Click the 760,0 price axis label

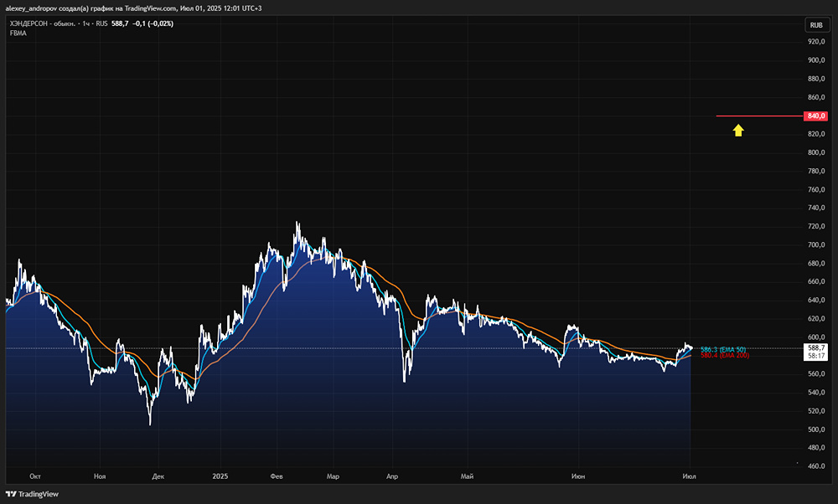click(816, 189)
